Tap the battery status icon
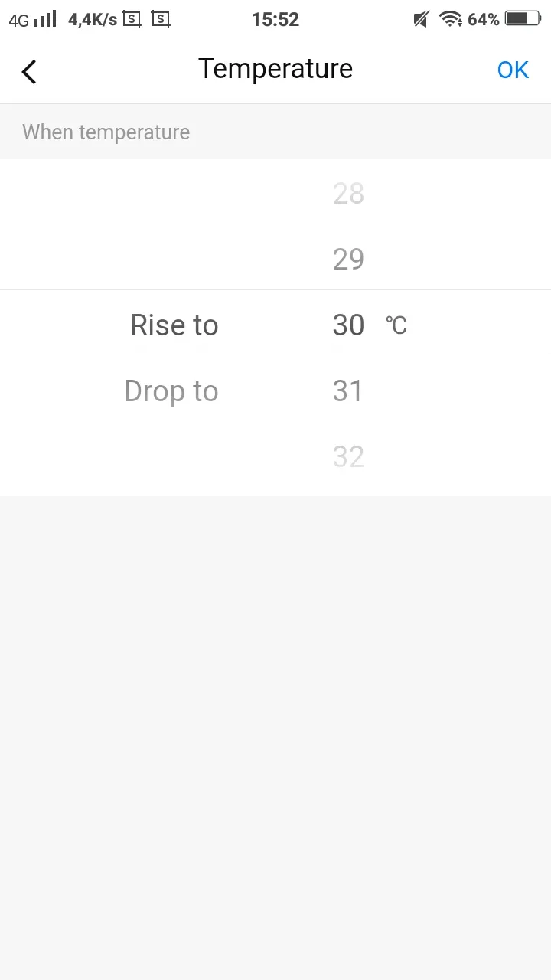Screen dimensions: 551x980 (523, 19)
